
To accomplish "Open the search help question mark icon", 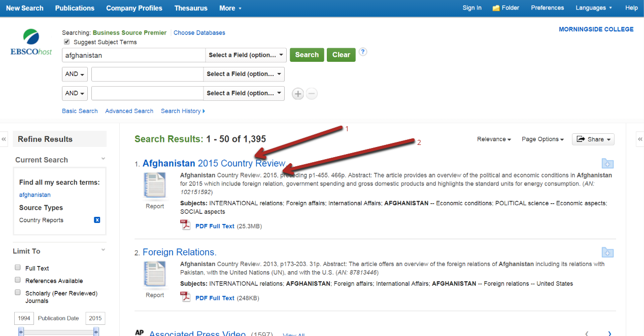I will [x=363, y=52].
